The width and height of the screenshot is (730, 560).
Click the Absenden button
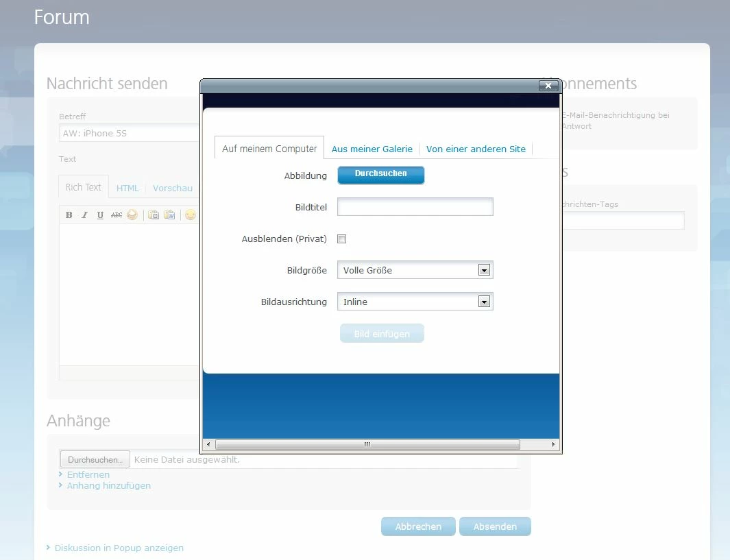click(x=495, y=526)
